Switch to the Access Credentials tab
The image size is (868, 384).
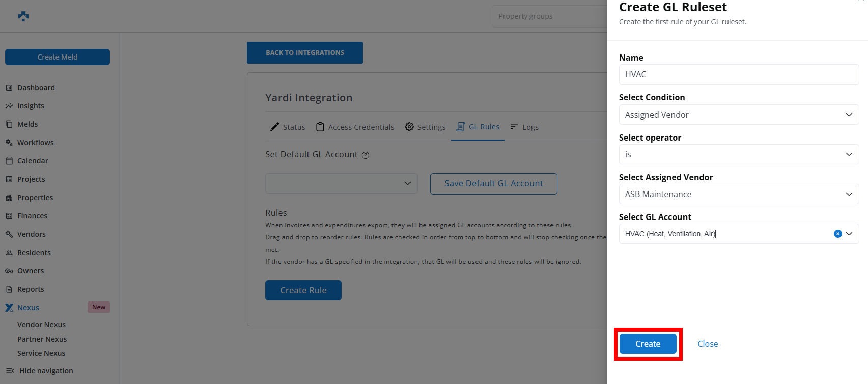355,127
